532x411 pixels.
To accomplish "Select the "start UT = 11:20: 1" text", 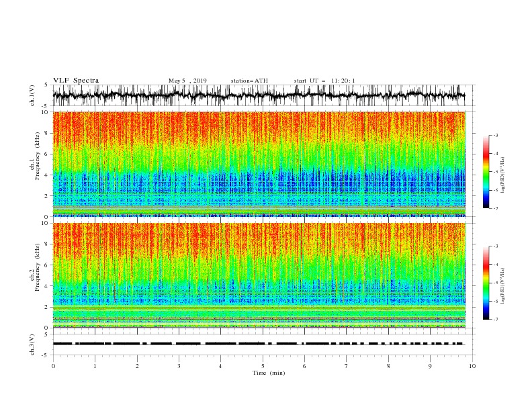I will (x=324, y=81).
